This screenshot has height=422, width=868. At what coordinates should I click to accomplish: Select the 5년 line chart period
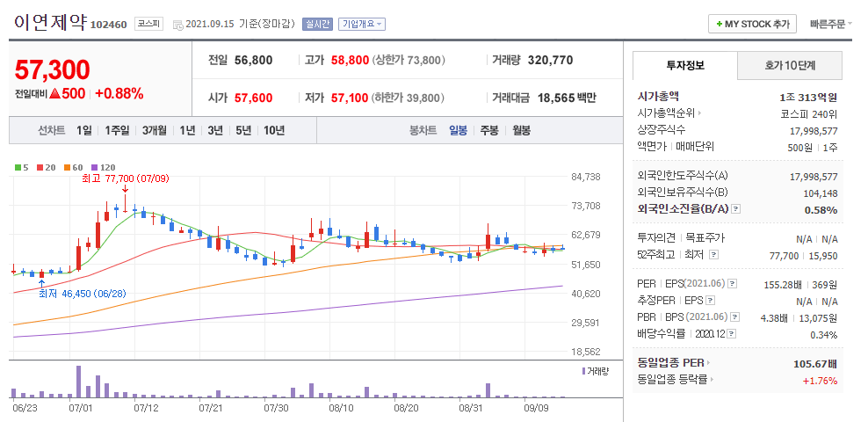243,131
